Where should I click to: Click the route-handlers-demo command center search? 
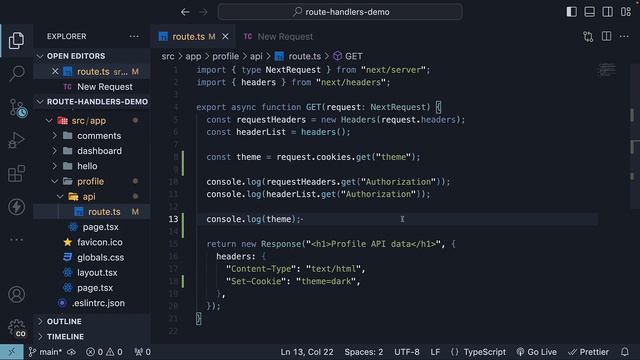tap(340, 12)
